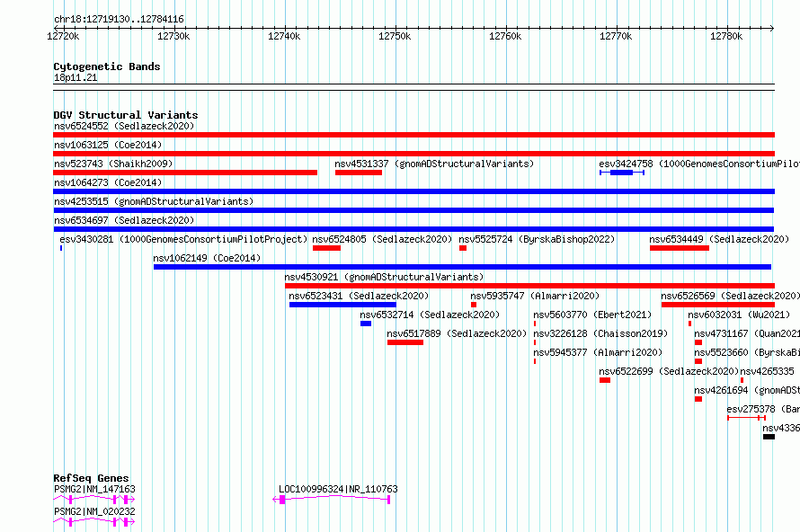
Task: Select the red bar under nsv1063125
Action: (x=413, y=154)
